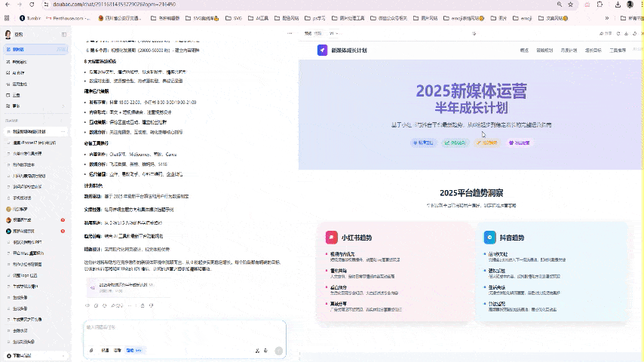
Task: Open the Mac history conversation
Action: (x=35, y=253)
